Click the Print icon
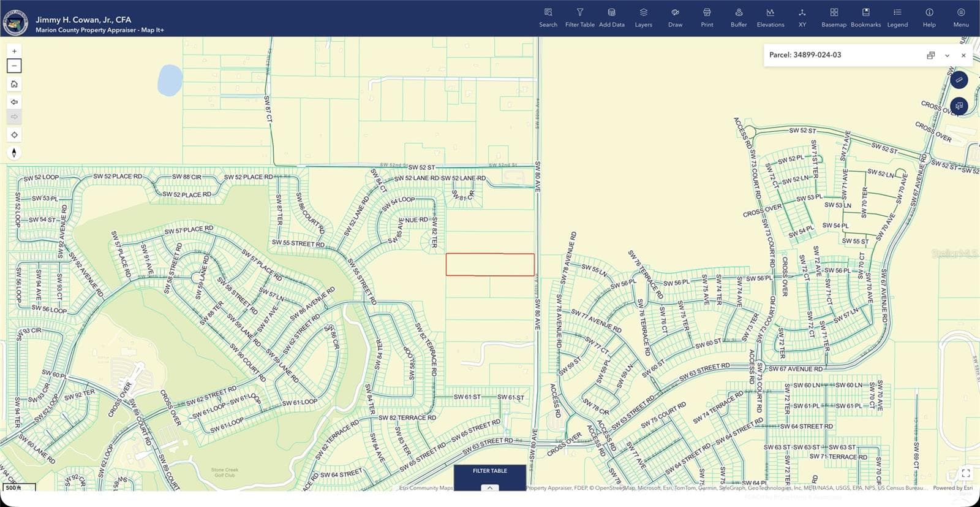980x507 pixels. [x=707, y=18]
